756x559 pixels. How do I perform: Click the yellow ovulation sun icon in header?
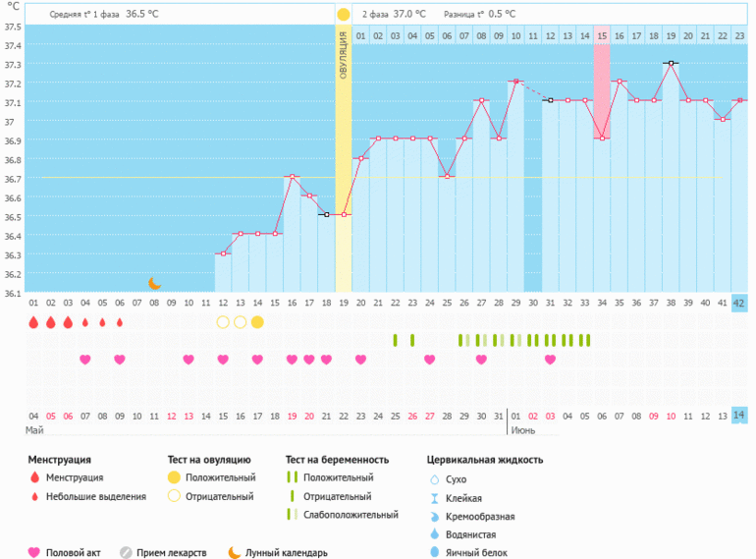(x=343, y=15)
